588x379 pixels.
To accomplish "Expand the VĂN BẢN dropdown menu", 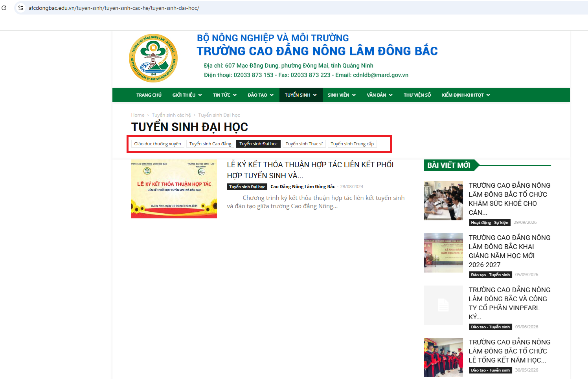I will coord(380,95).
